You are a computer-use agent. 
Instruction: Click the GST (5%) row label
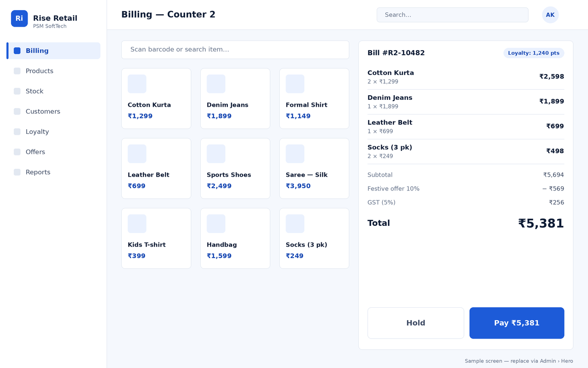click(x=381, y=202)
